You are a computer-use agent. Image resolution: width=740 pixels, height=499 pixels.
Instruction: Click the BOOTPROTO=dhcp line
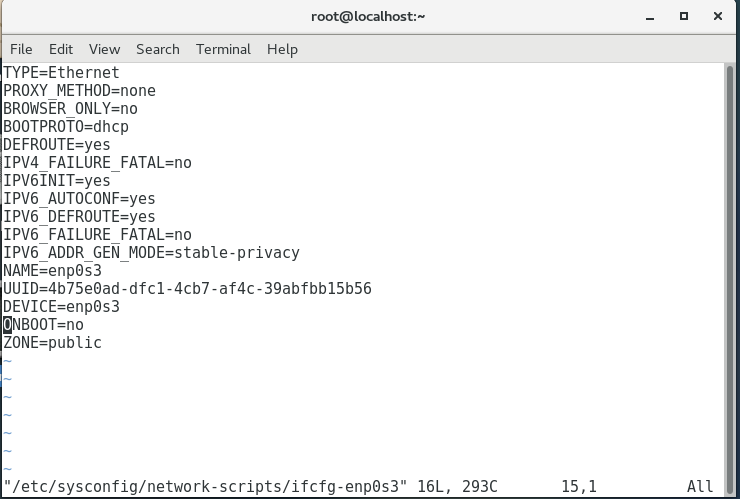pos(66,127)
